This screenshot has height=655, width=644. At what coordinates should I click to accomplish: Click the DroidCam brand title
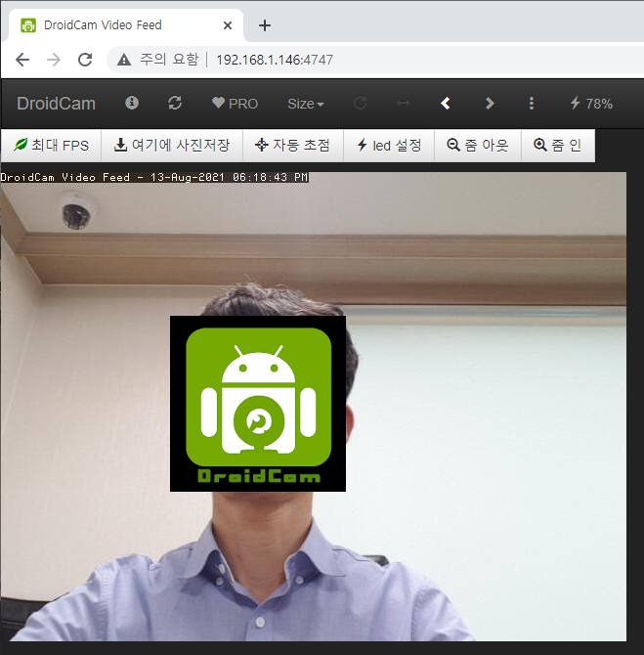click(56, 104)
